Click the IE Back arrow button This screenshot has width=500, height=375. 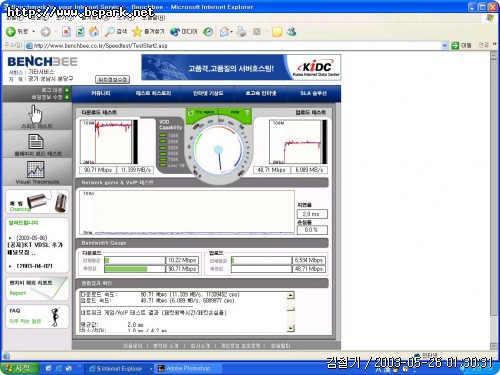[11, 32]
